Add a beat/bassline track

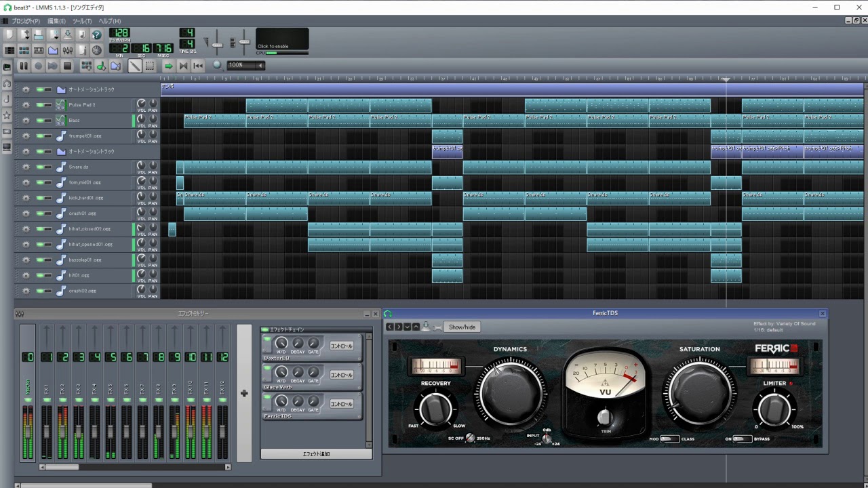coord(87,66)
